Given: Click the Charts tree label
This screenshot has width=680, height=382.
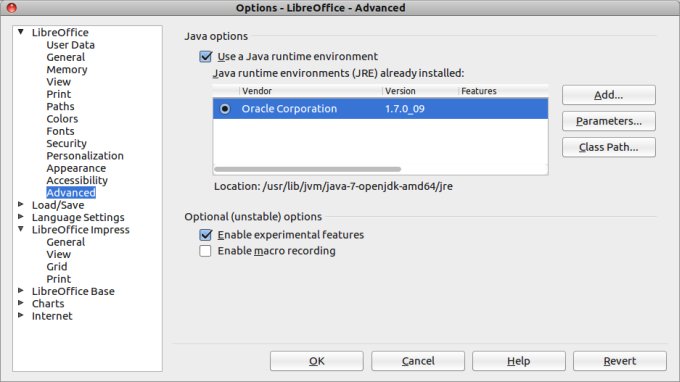Looking at the screenshot, I should coord(48,304).
